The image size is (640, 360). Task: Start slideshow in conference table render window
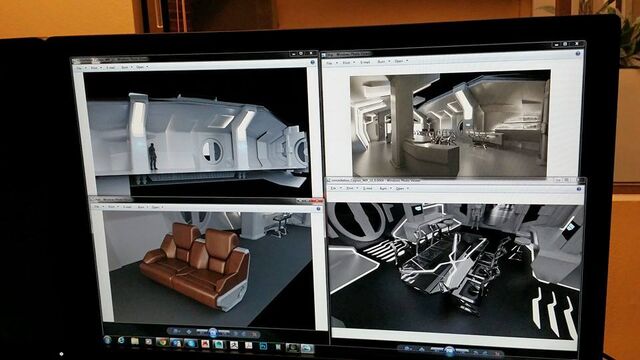click(x=449, y=351)
